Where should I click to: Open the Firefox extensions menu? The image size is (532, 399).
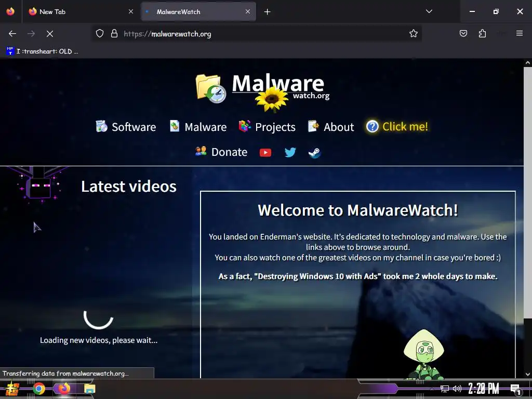coord(482,33)
